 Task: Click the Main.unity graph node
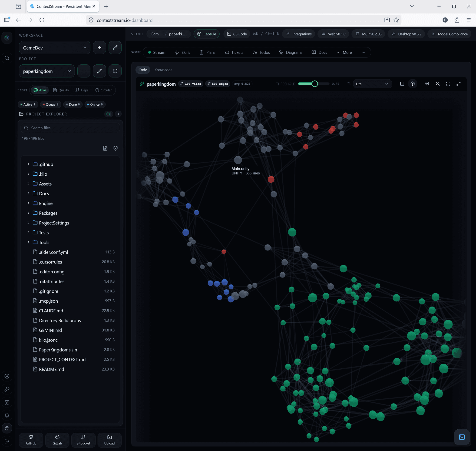[x=238, y=160]
